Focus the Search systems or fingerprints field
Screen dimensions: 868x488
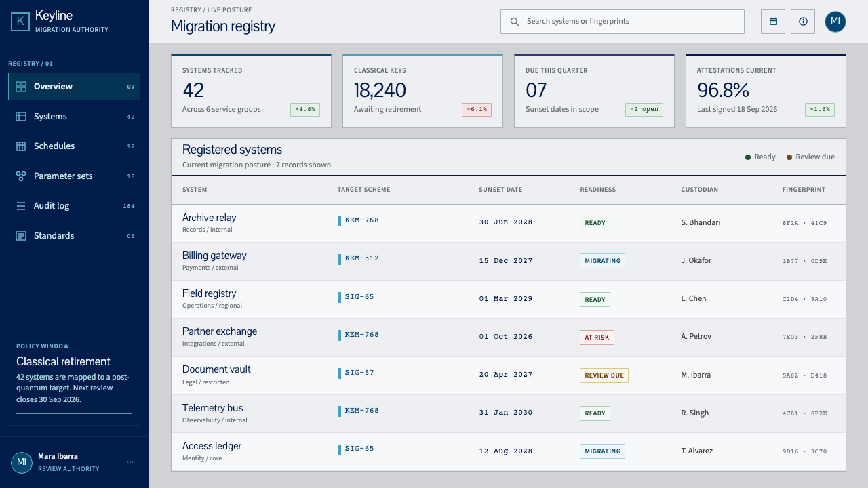pyautogui.click(x=623, y=22)
